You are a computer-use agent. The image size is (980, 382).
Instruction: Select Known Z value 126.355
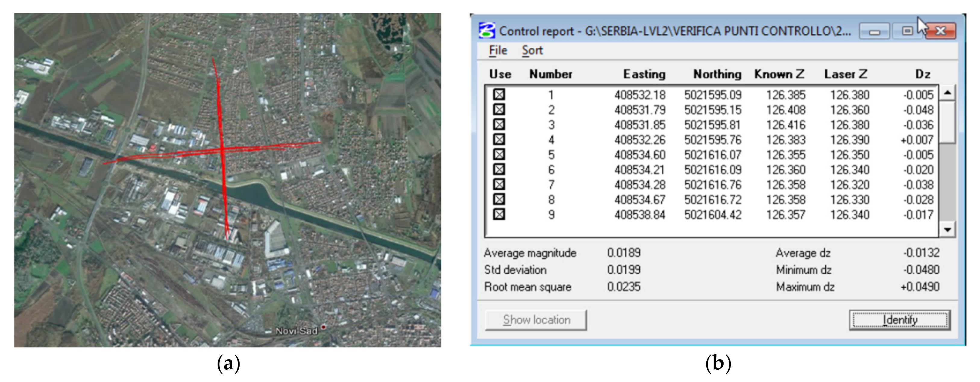[786, 155]
